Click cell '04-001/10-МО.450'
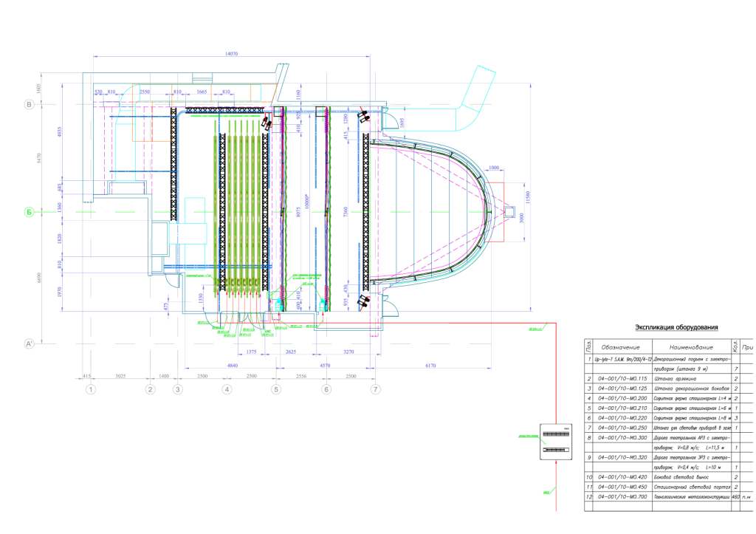Screen dimensions: 756x534 622,487
